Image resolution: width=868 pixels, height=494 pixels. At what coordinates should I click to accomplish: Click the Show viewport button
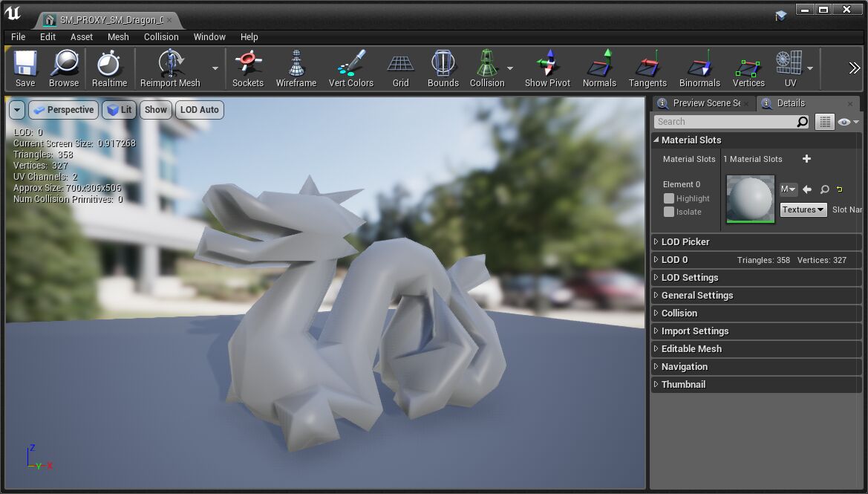[155, 110]
